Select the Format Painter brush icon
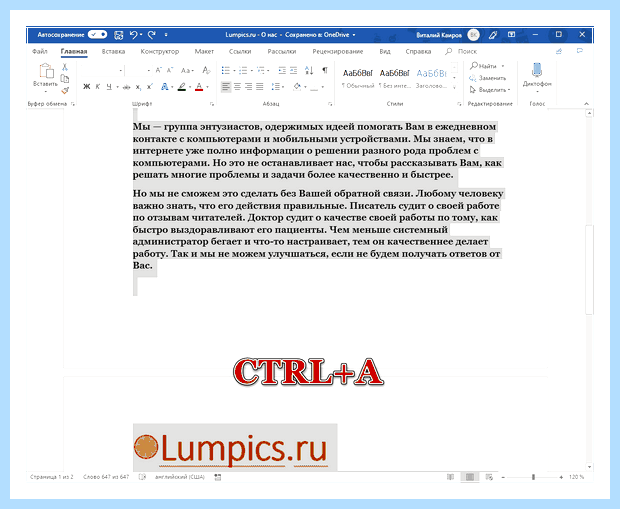 (65, 91)
